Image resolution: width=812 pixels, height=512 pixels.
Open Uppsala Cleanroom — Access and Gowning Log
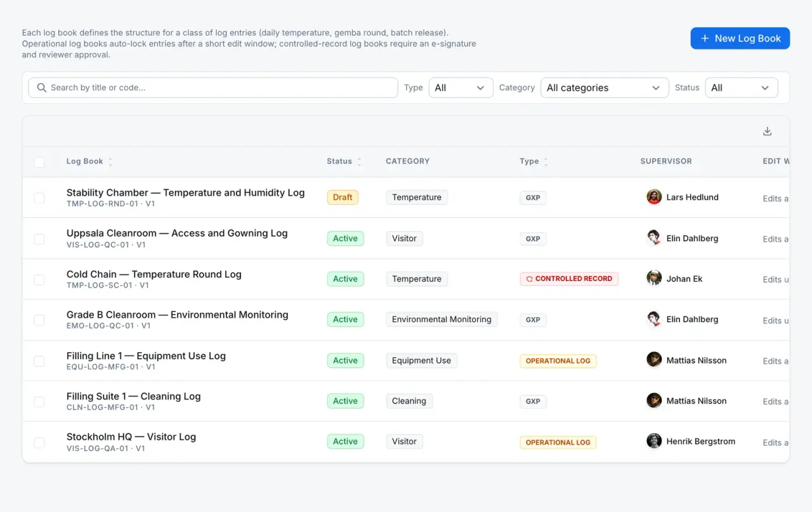point(177,233)
